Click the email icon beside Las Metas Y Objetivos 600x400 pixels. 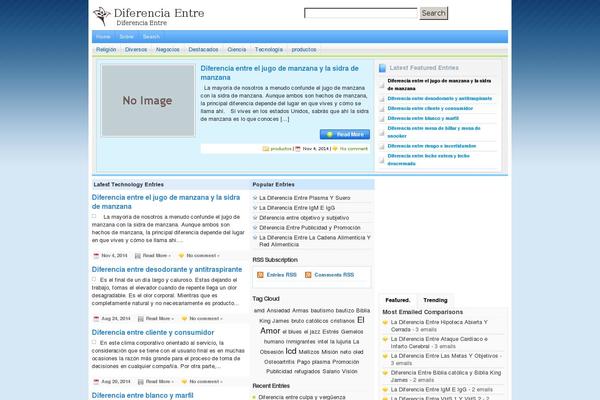385,356
